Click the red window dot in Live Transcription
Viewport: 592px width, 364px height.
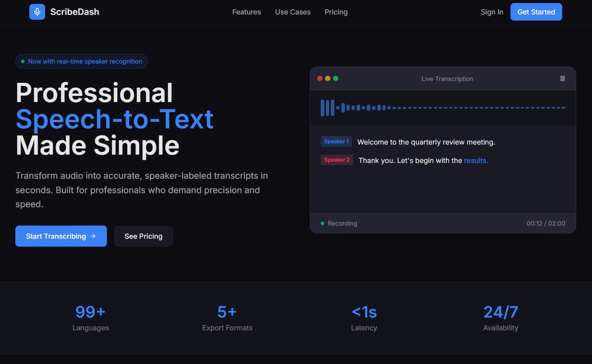tap(320, 78)
